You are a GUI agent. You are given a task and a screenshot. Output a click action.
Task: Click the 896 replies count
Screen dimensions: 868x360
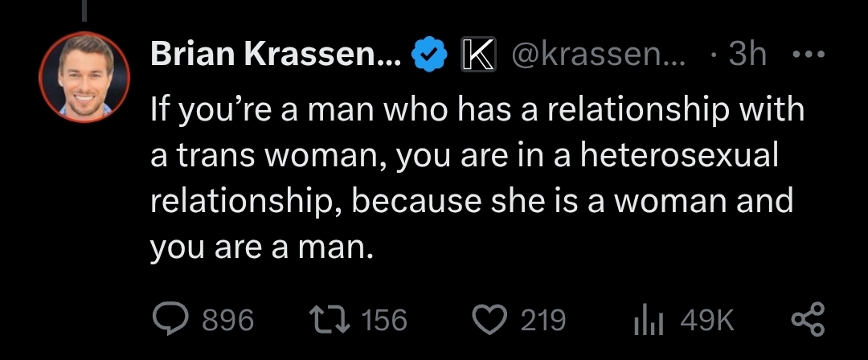tap(227, 320)
